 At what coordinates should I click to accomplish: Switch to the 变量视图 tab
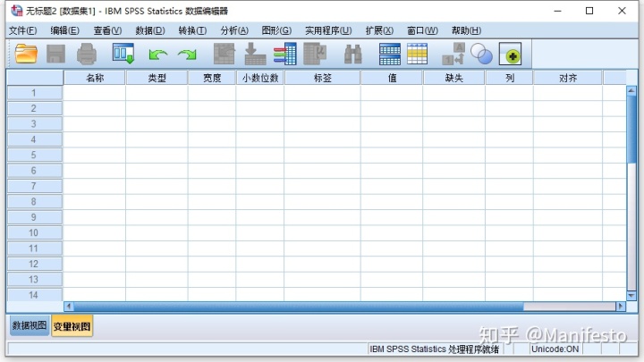[x=72, y=326]
